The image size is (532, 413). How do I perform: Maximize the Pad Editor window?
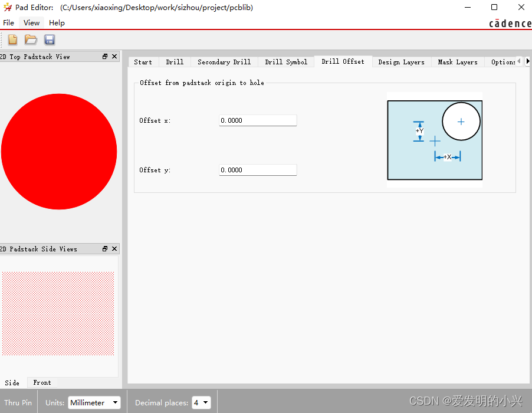(x=494, y=7)
